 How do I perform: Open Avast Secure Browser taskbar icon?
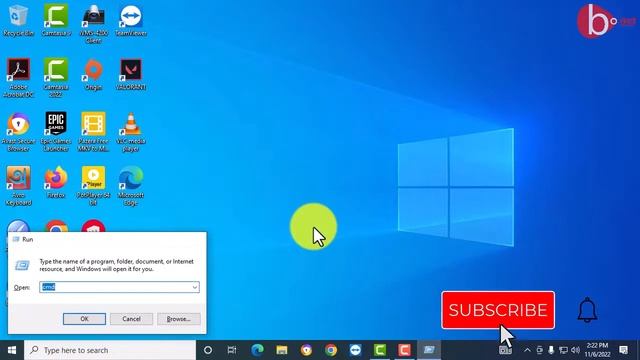pos(306,350)
